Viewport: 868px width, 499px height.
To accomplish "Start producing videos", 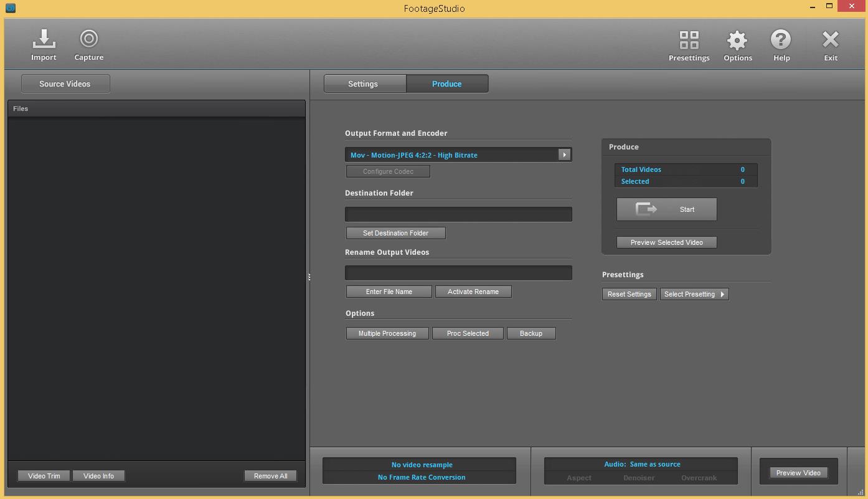I will click(x=667, y=209).
